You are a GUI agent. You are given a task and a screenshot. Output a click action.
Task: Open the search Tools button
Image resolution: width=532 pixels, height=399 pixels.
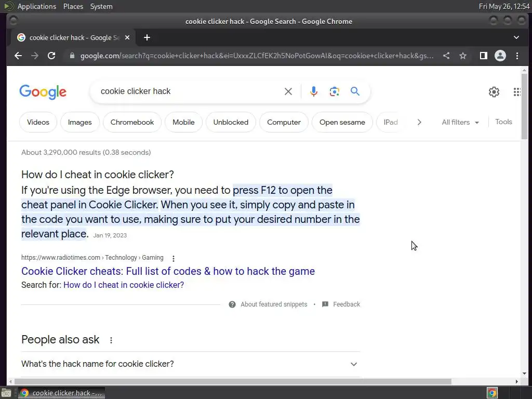(x=503, y=122)
